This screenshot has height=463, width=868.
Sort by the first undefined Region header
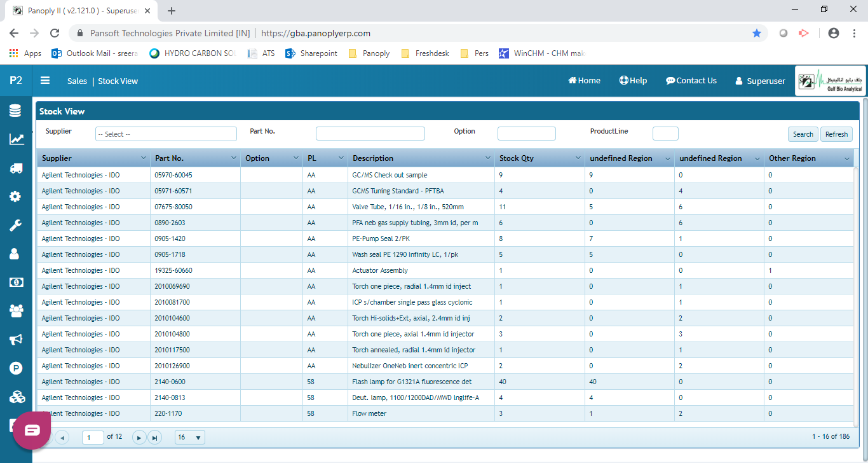(621, 158)
